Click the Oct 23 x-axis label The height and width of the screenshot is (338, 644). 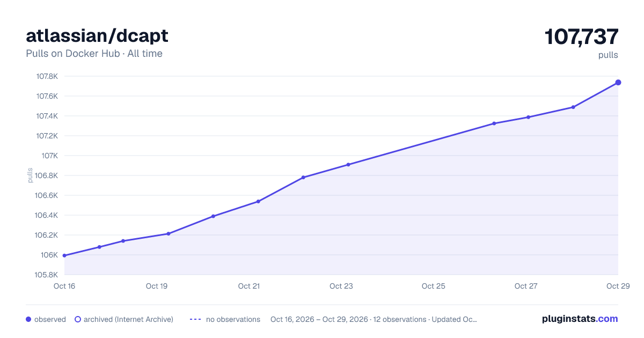(x=341, y=286)
